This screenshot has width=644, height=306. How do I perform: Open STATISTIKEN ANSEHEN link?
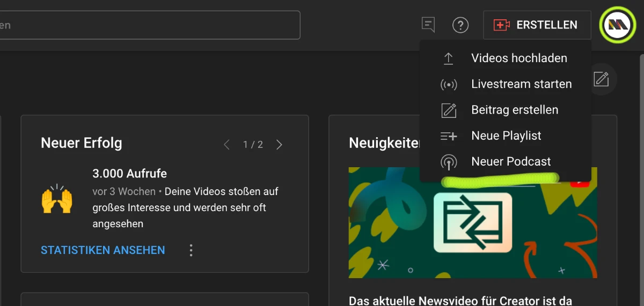(103, 250)
